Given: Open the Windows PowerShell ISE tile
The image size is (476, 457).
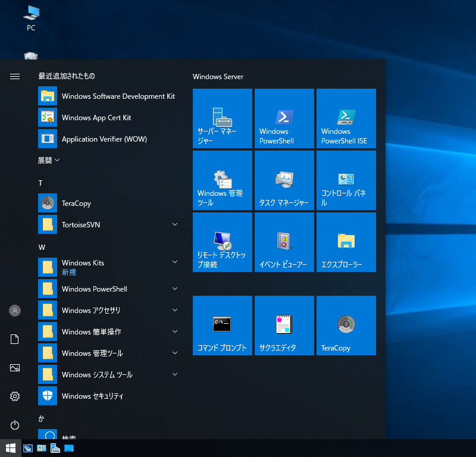Looking at the screenshot, I should coord(346,118).
